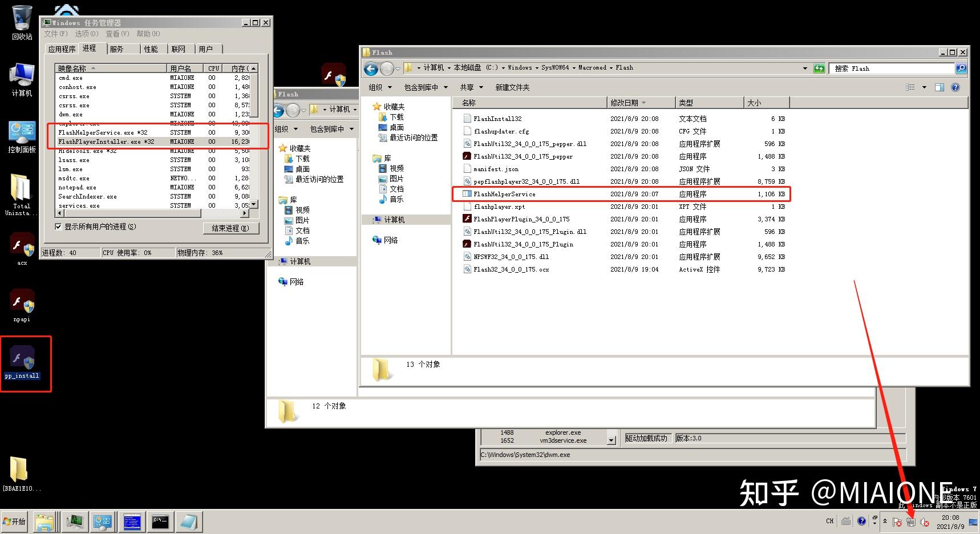980x534 pixels.
Task: Open Explorer help in front Flash window
Action: coord(955,87)
